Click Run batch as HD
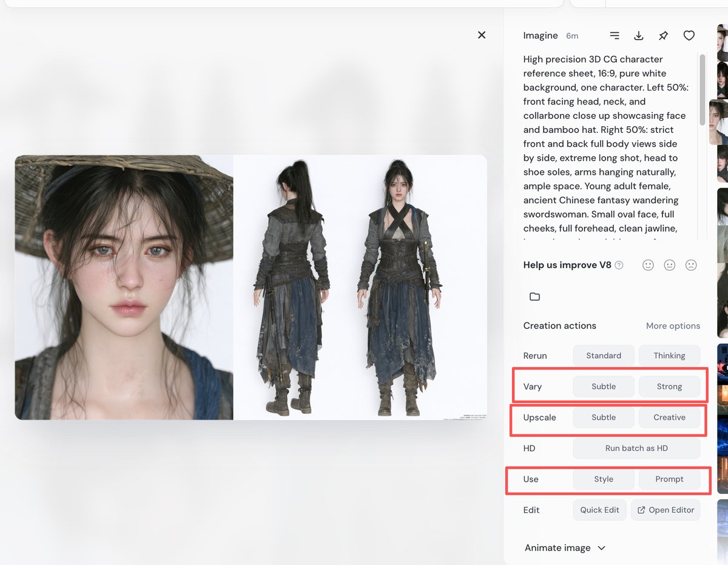 coord(636,448)
